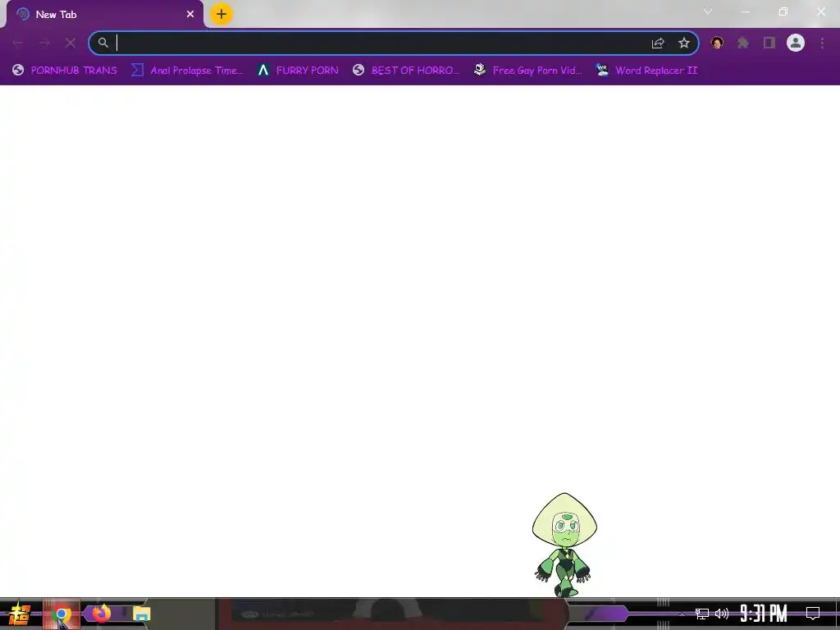The image size is (840, 630).
Task: Minimize the Chrome window
Action: (745, 11)
